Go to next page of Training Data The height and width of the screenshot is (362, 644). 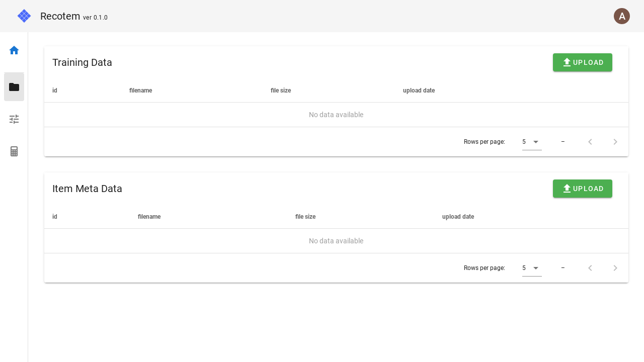click(x=615, y=142)
